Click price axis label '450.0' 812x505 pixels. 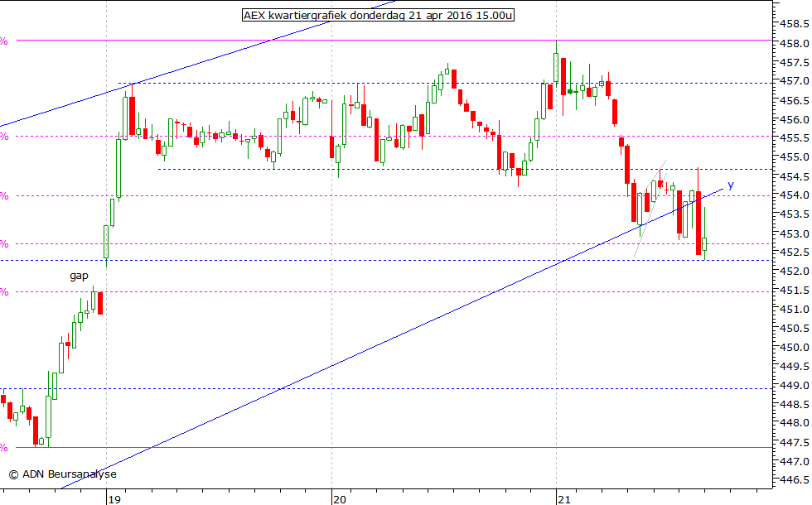(795, 347)
